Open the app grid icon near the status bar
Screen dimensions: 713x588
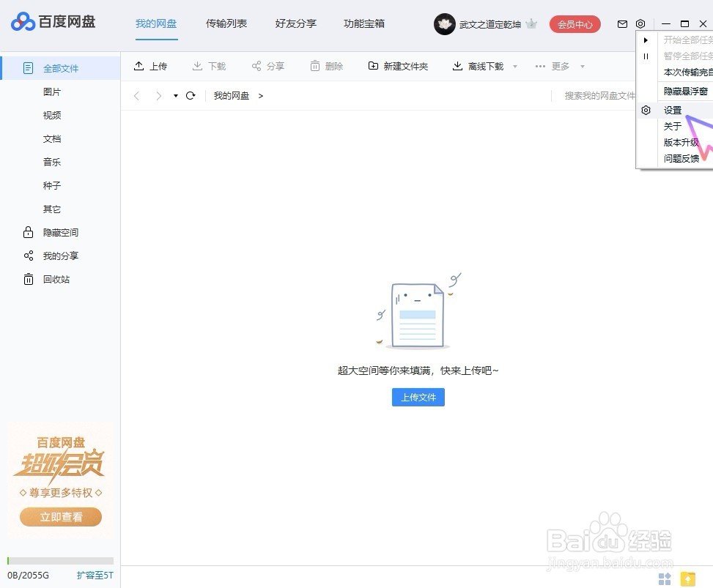(x=664, y=578)
